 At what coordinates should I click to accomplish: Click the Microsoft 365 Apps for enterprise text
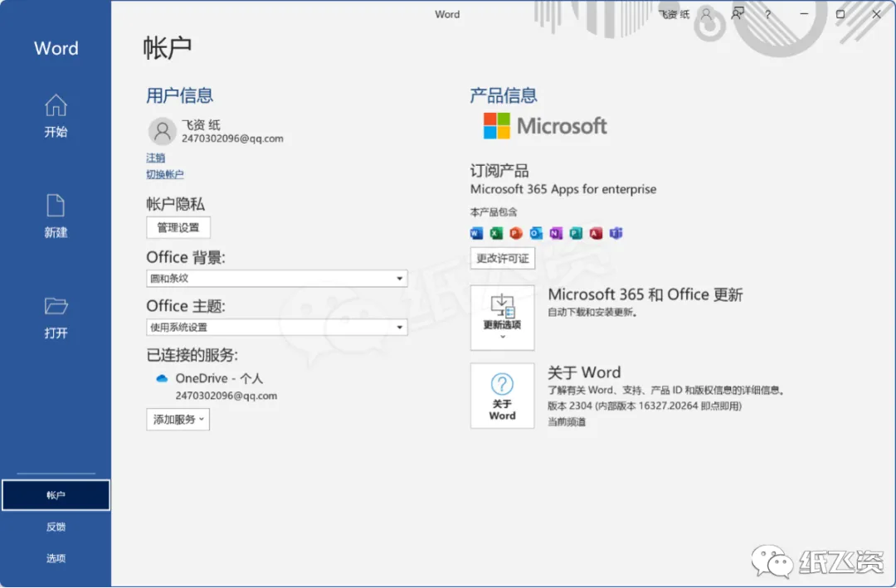pyautogui.click(x=562, y=189)
